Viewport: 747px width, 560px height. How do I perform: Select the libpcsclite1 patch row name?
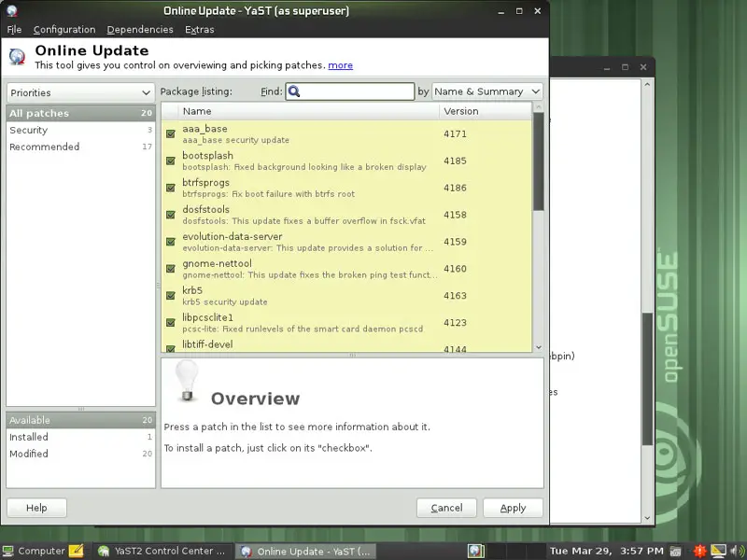coord(207,317)
